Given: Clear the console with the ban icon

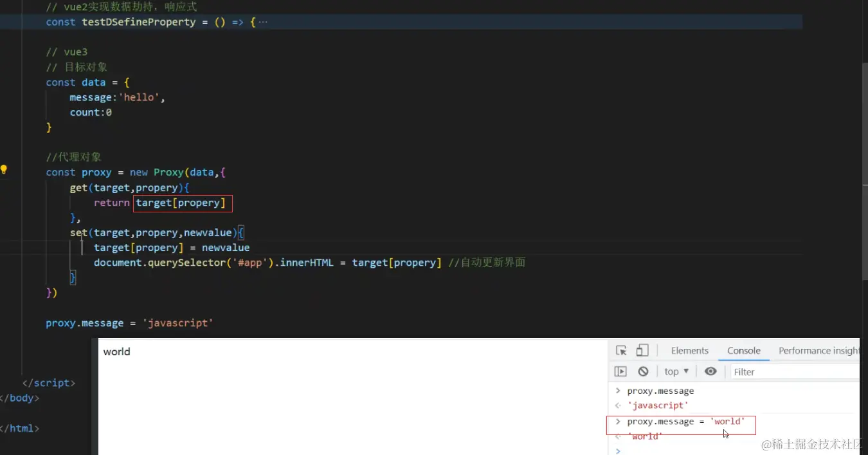Looking at the screenshot, I should (643, 371).
